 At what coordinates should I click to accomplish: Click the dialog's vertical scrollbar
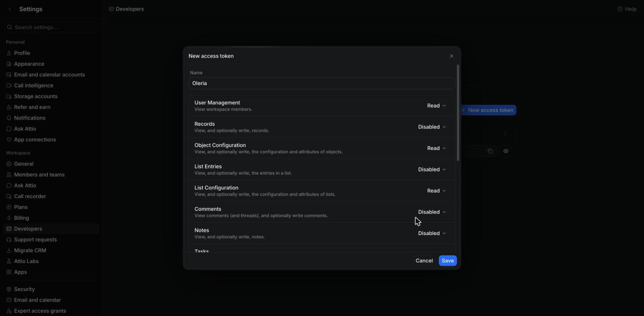[458, 112]
